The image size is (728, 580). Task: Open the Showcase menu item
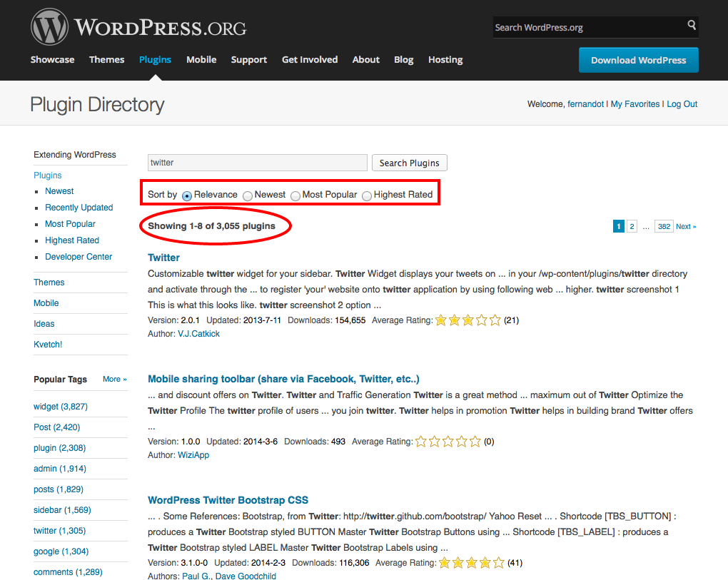coord(53,59)
